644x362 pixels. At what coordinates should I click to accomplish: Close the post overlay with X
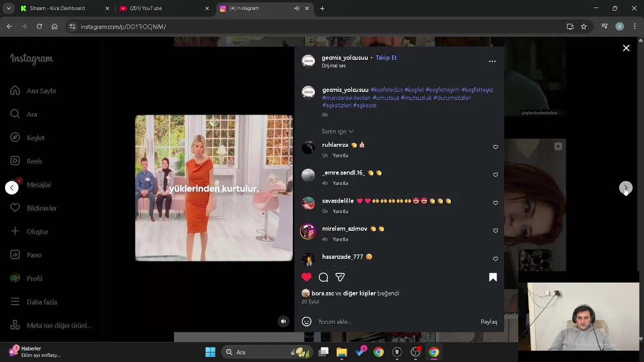pyautogui.click(x=626, y=48)
